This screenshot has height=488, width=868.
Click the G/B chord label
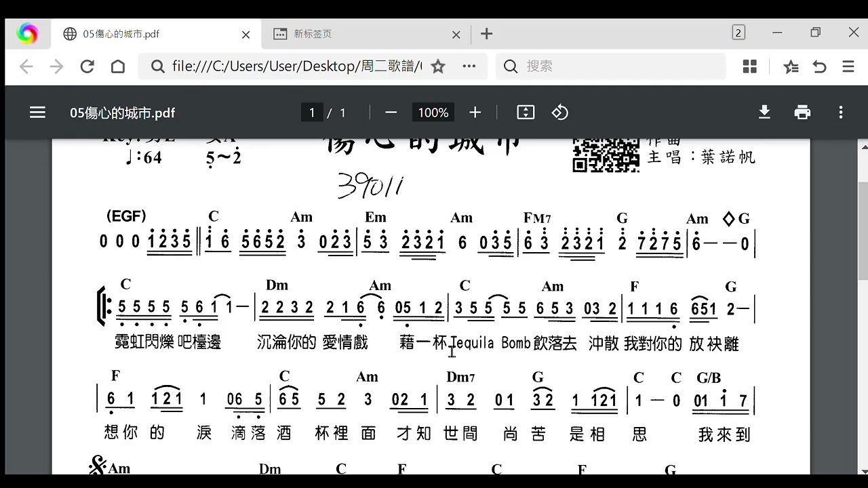click(709, 378)
